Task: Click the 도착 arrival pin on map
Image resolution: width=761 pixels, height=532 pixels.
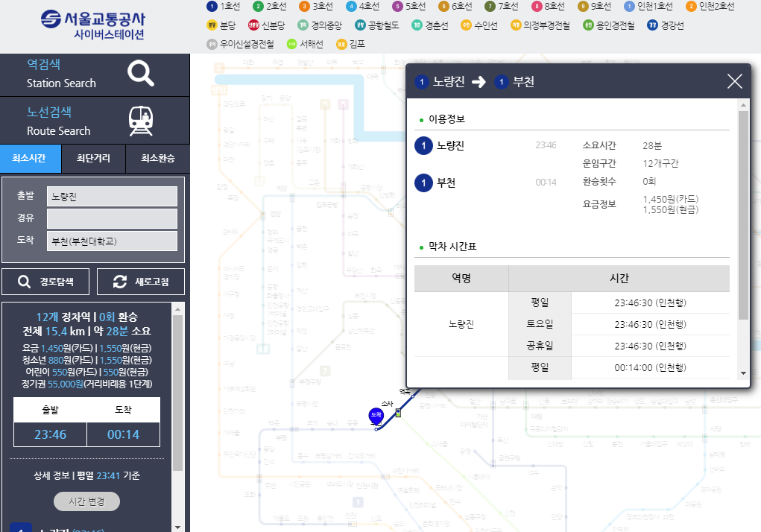Action: 376,416
